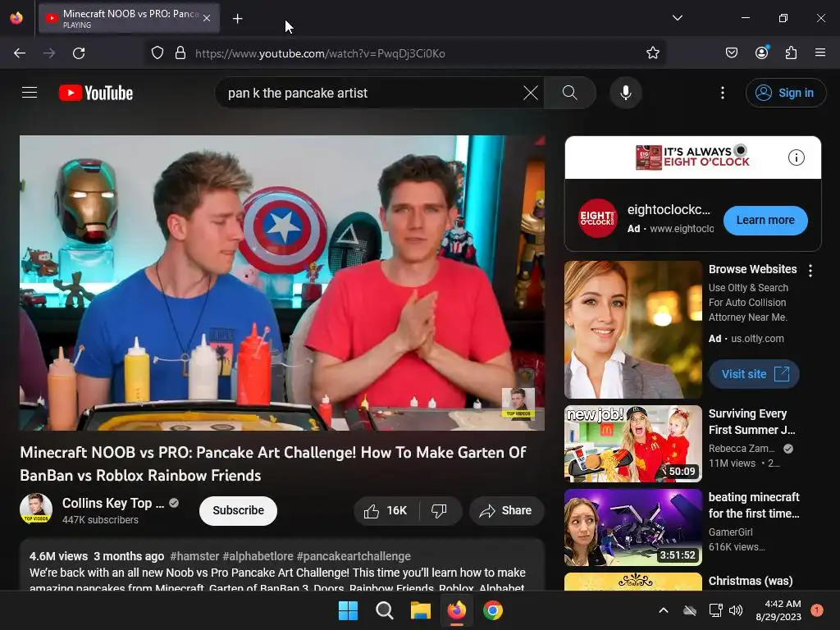Screen dimensions: 840x630
Task: Click Visit site on Oltly ad
Action: tap(754, 374)
